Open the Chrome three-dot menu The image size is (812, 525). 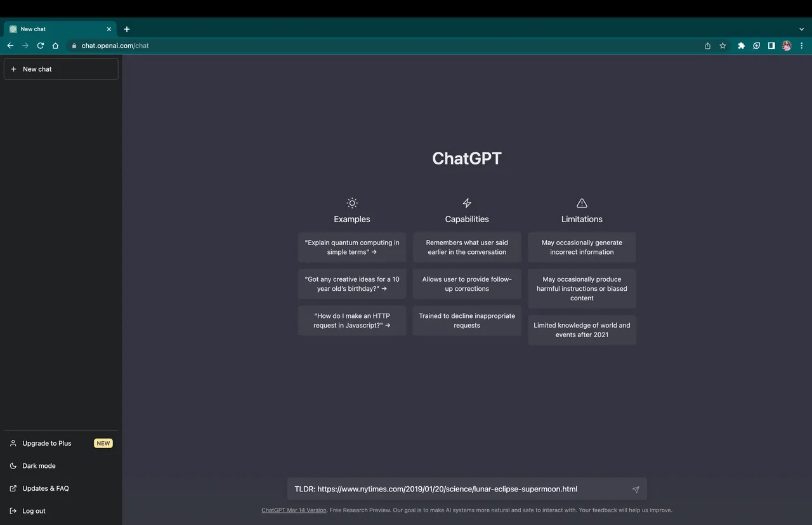[x=802, y=46]
